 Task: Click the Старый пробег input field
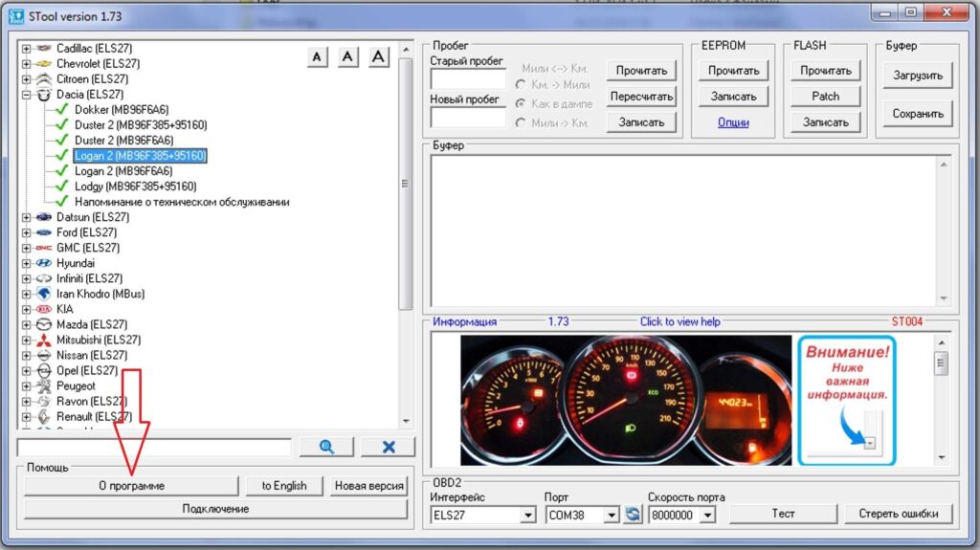pos(467,79)
